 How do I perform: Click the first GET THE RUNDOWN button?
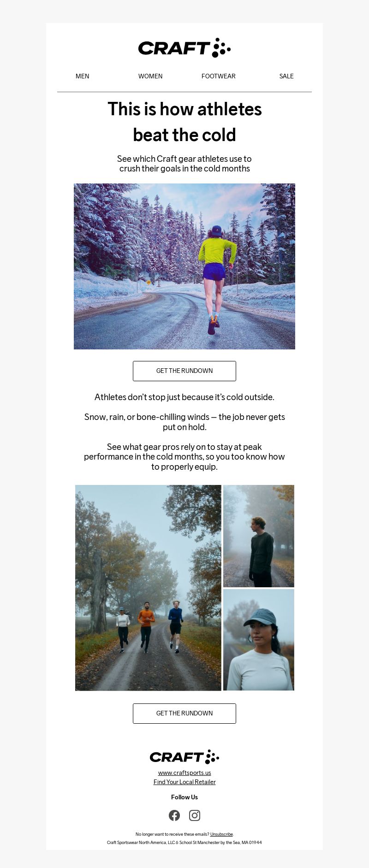tap(184, 371)
